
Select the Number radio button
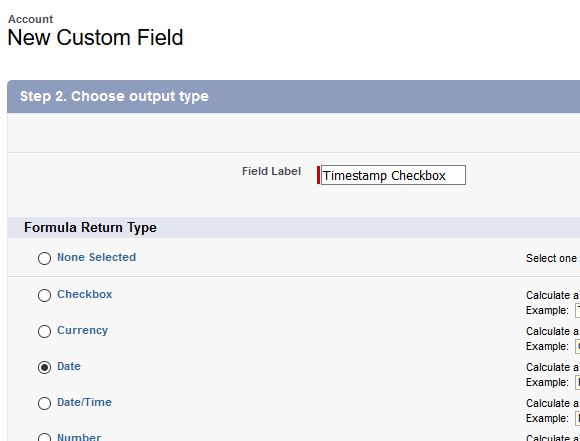[x=44, y=437]
